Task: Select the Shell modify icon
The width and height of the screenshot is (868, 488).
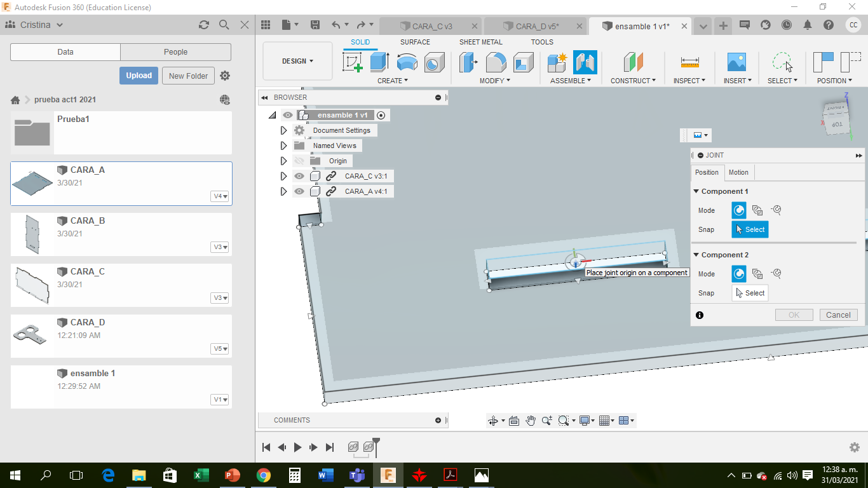Action: 524,62
